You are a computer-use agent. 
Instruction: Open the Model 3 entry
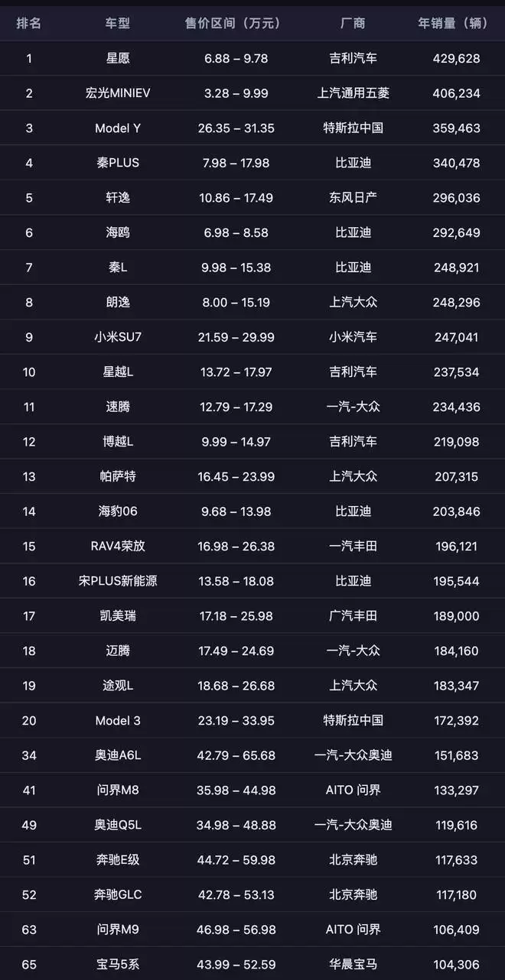(x=118, y=720)
